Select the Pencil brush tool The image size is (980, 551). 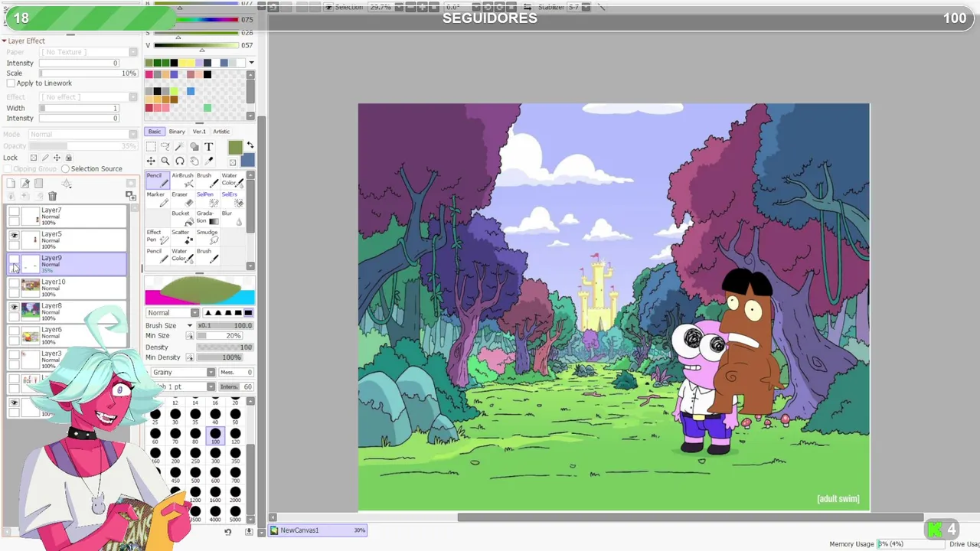point(158,181)
